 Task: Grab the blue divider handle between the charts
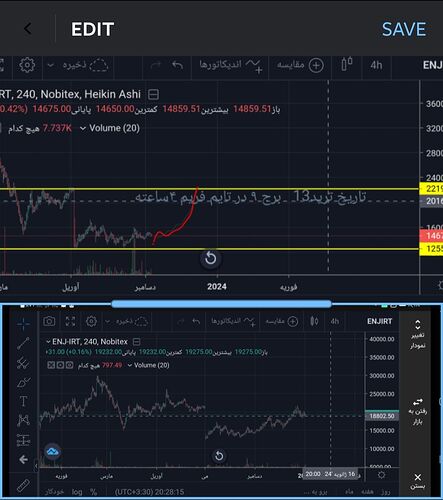coord(221,304)
